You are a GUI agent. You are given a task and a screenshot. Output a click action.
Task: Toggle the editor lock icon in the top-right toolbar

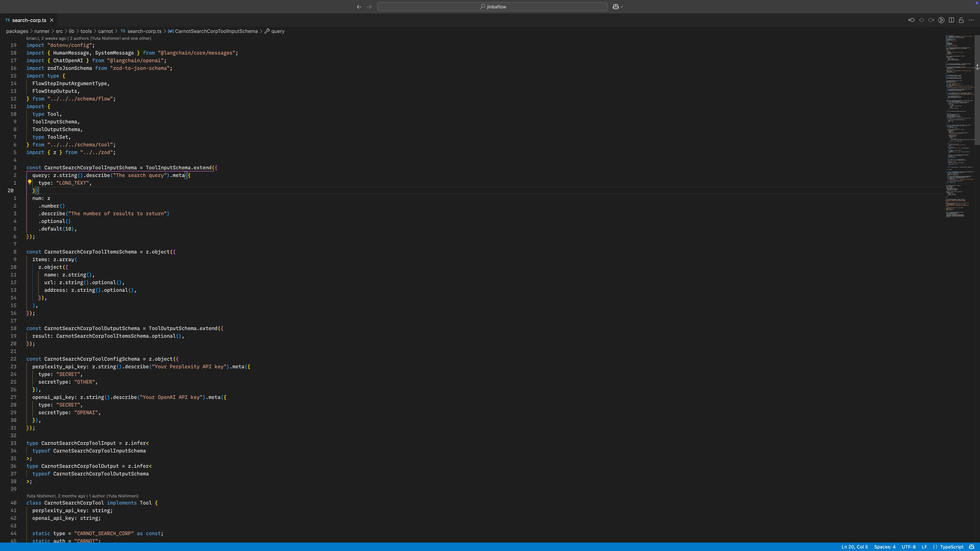pos(962,20)
